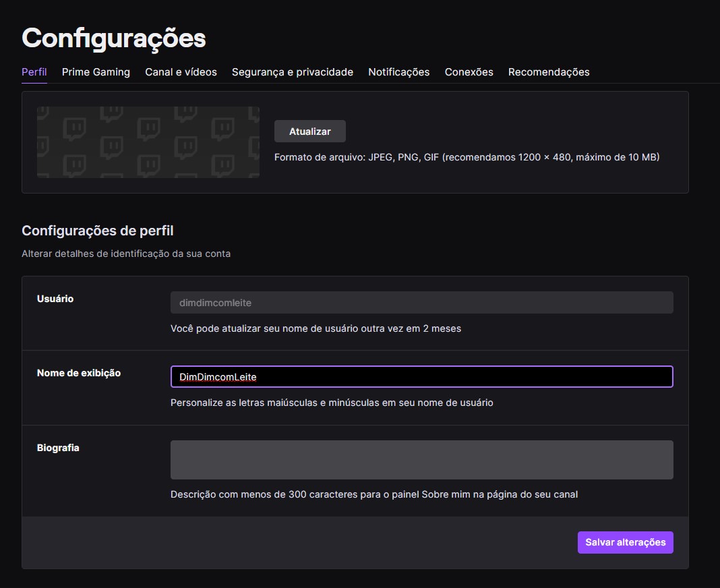Open the Canal e vídeos tab
The height and width of the screenshot is (588, 720).
[181, 72]
